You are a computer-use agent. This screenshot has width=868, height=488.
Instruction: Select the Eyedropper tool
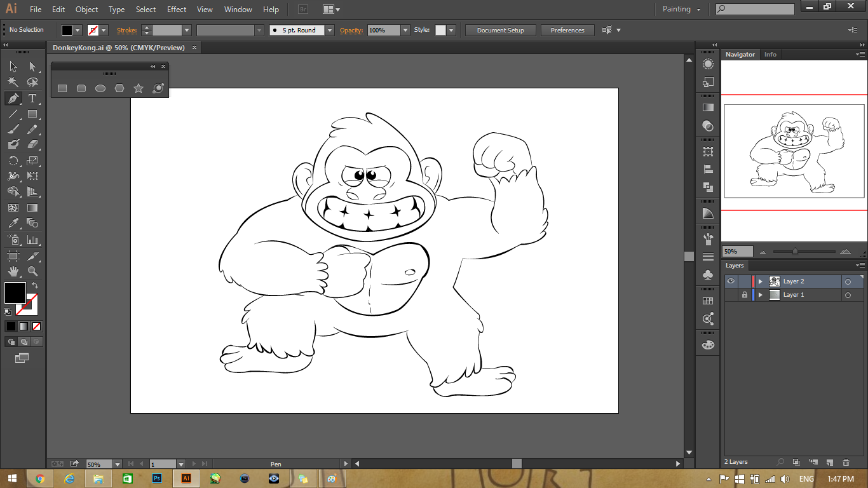pyautogui.click(x=13, y=223)
